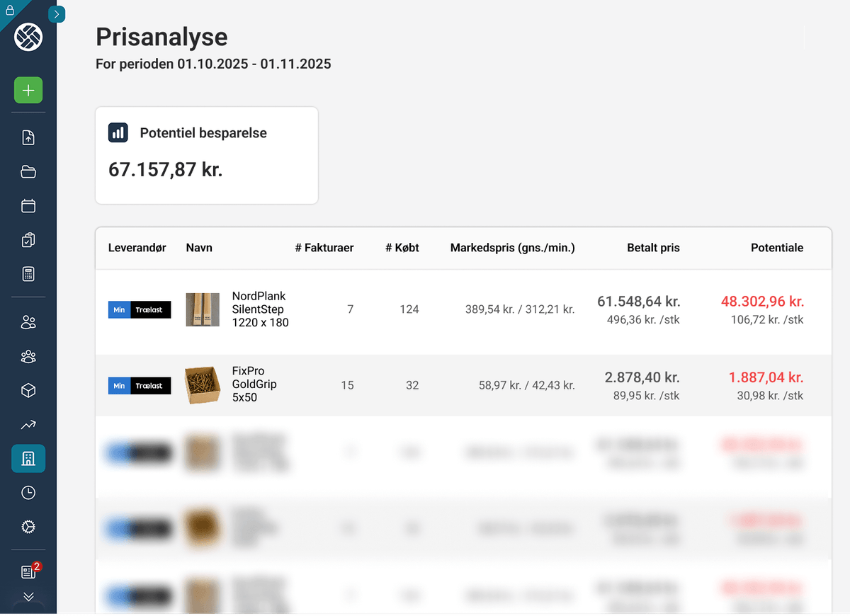This screenshot has height=616, width=850.
Task: Sort table by Potentiale column header
Action: pyautogui.click(x=776, y=248)
